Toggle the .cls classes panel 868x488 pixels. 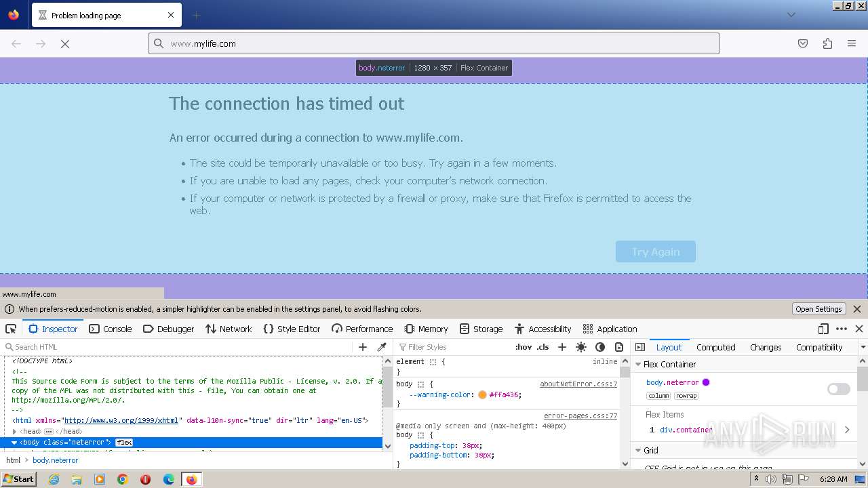(x=543, y=347)
